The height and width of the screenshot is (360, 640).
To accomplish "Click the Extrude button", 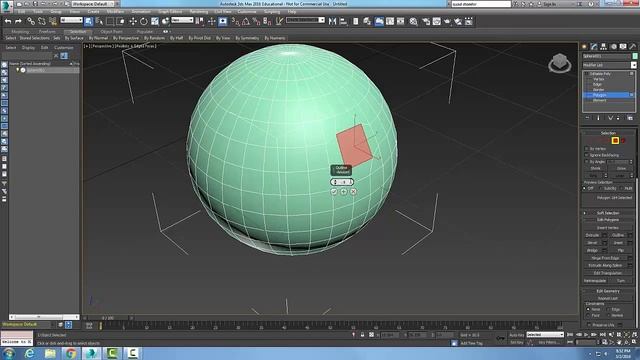I will coord(592,235).
